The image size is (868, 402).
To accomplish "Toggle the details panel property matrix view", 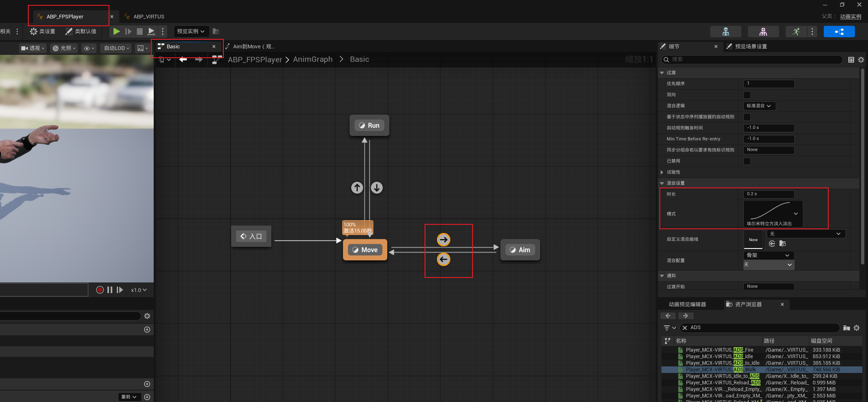I will click(x=851, y=60).
